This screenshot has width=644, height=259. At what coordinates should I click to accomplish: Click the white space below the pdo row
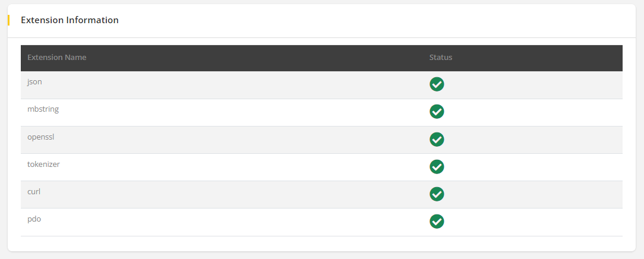(x=321, y=244)
